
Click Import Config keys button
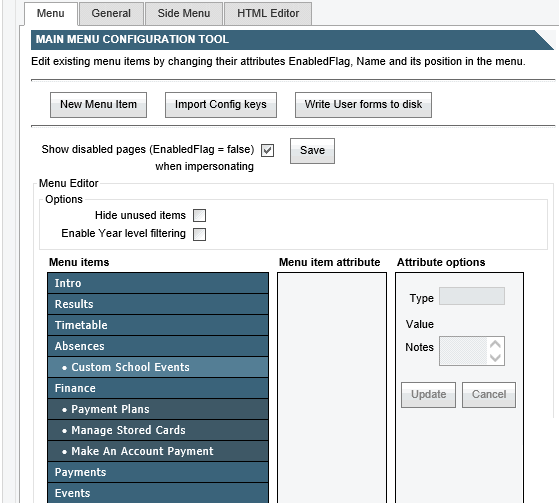(221, 105)
